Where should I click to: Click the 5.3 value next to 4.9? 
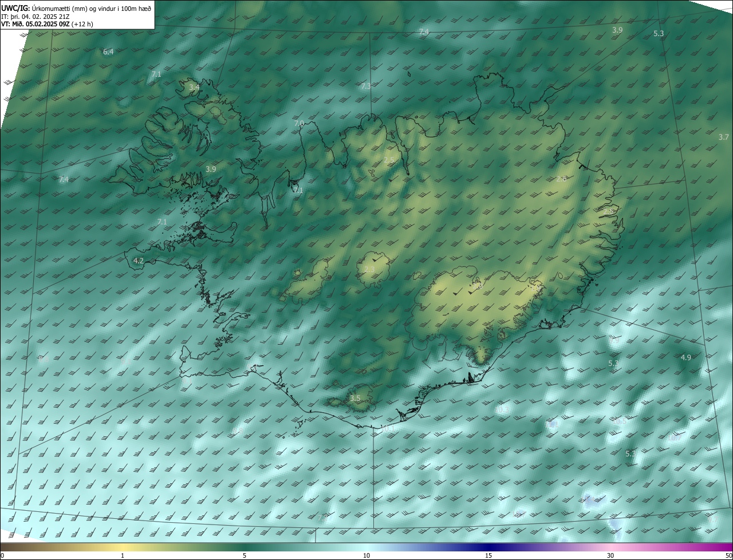pyautogui.click(x=613, y=364)
